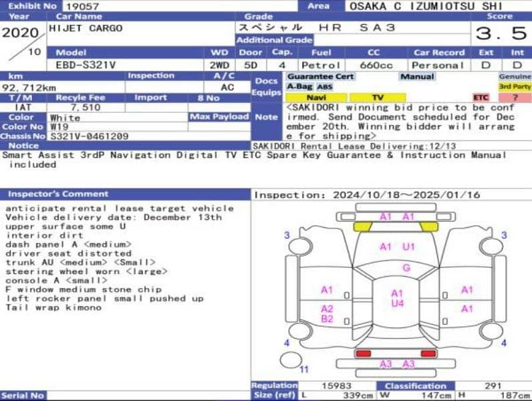Select the Manual document badge
This screenshot has height=401, width=532.
point(417,77)
